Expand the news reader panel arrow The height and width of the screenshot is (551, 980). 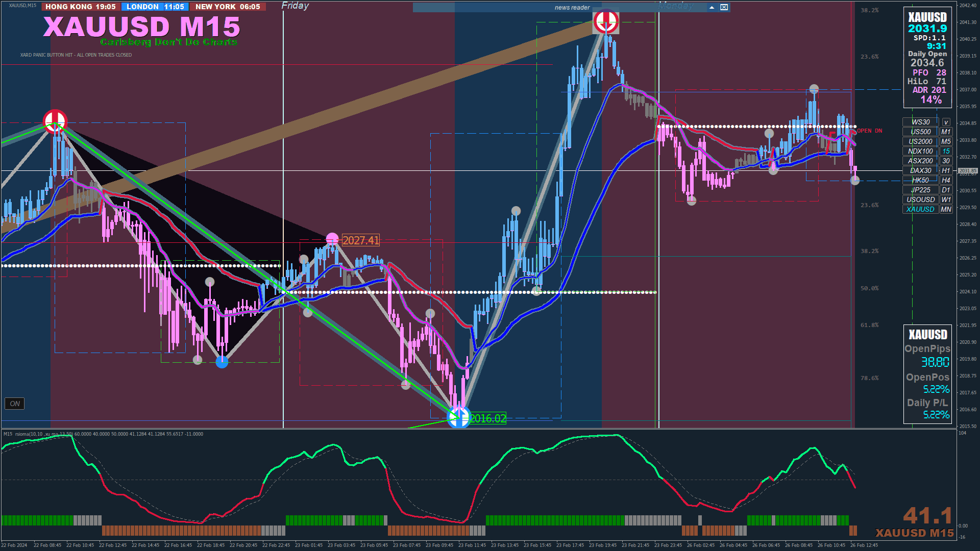[x=712, y=7]
